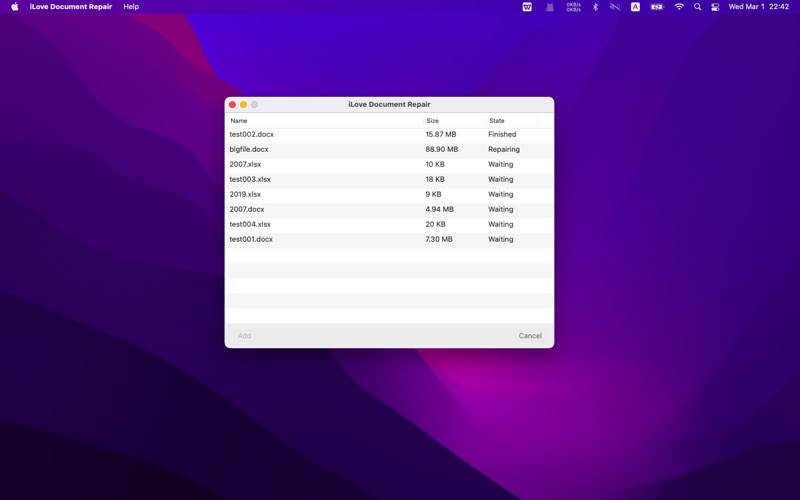Click the 18 KB size cell
Image resolution: width=800 pixels, height=500 pixels.
[435, 179]
